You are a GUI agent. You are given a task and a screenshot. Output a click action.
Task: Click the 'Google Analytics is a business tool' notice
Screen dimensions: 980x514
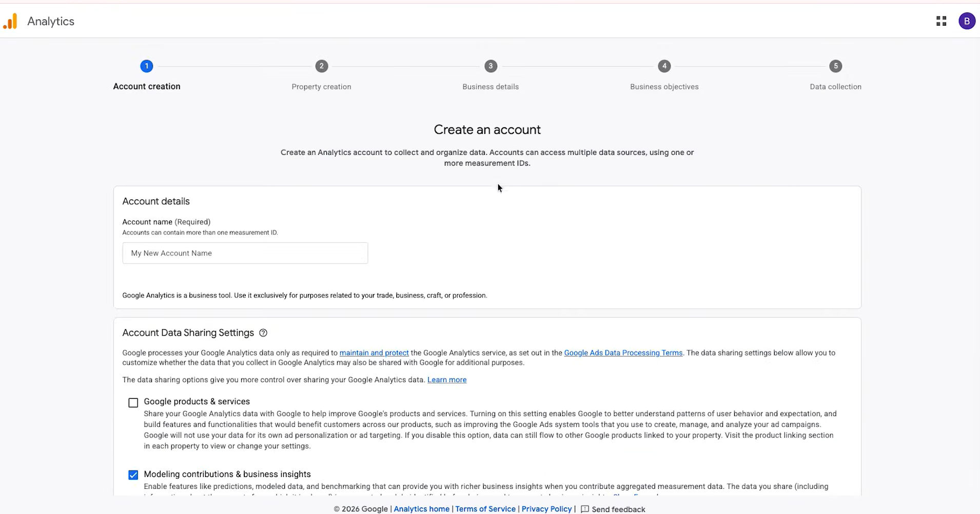(x=305, y=295)
